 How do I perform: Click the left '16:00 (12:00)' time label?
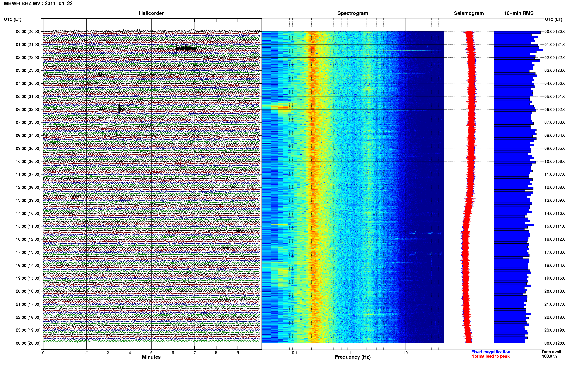click(x=28, y=239)
